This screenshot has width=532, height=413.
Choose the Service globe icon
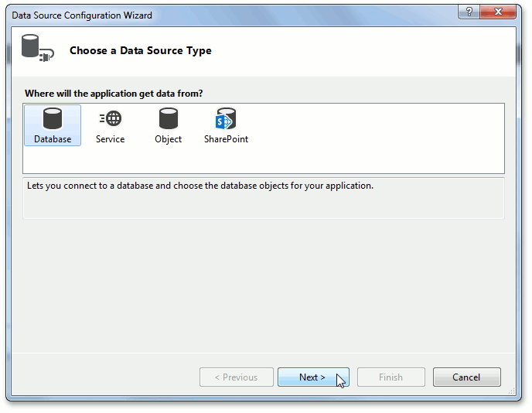[110, 119]
